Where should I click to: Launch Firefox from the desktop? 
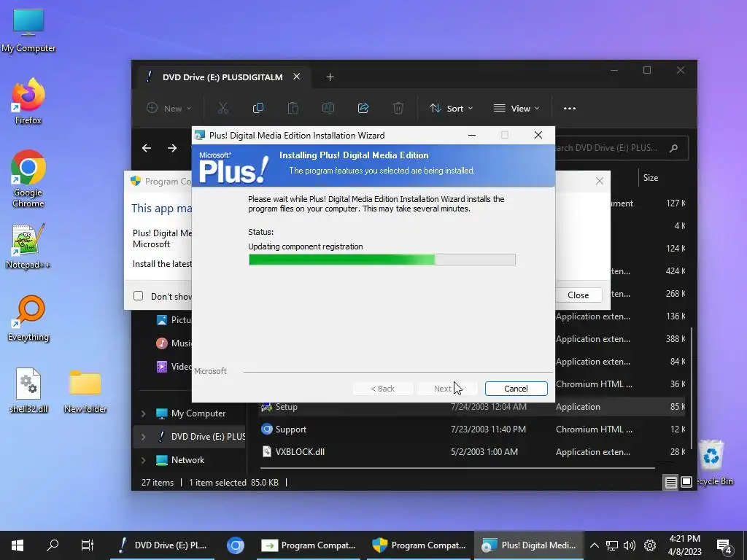(28, 102)
